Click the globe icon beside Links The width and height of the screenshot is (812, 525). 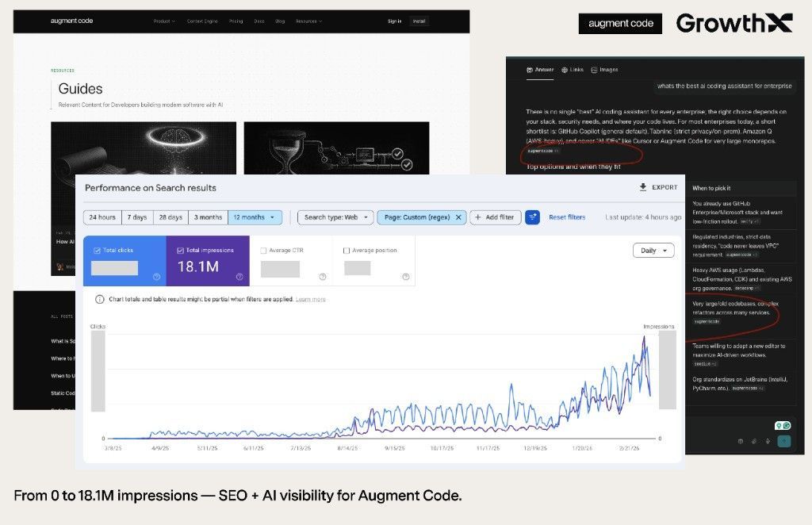[565, 70]
